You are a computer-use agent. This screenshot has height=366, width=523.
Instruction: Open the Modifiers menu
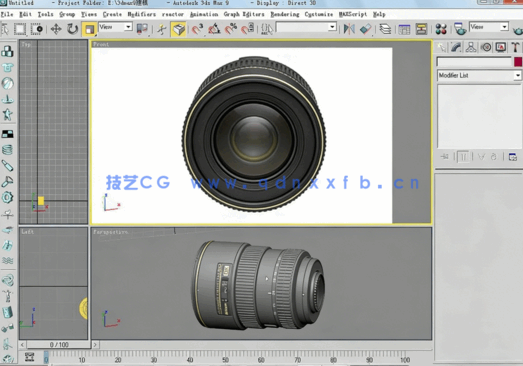tap(142, 14)
